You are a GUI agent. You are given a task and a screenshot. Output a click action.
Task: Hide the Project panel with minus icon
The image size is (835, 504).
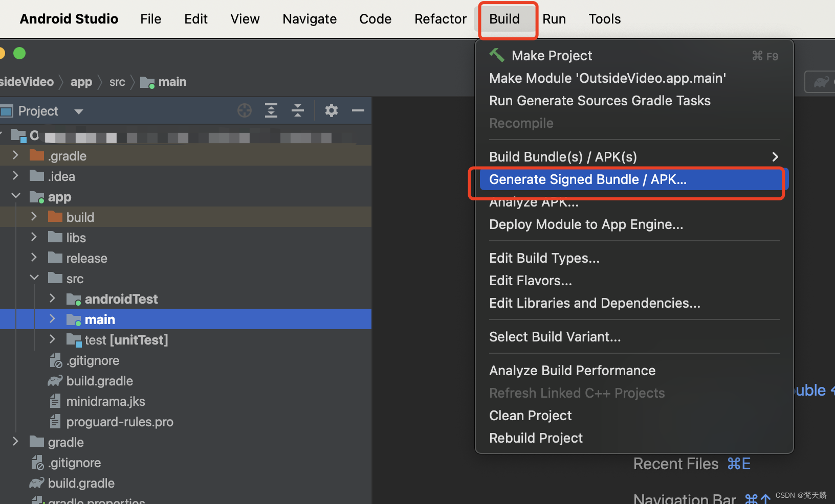[x=358, y=110]
